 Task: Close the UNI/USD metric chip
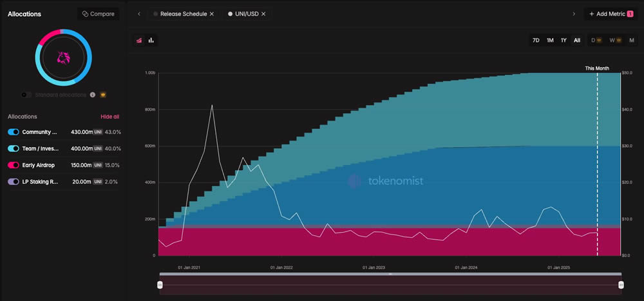(x=263, y=14)
